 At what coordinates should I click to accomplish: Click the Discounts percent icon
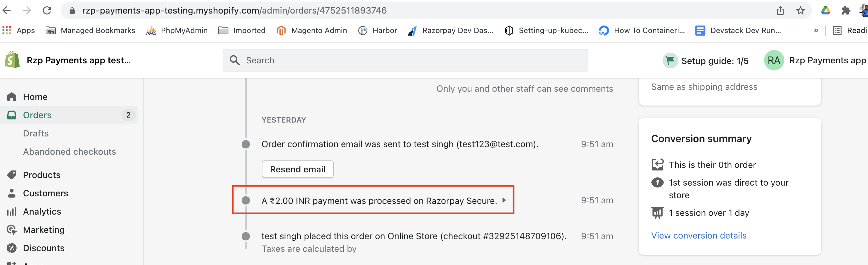click(12, 248)
